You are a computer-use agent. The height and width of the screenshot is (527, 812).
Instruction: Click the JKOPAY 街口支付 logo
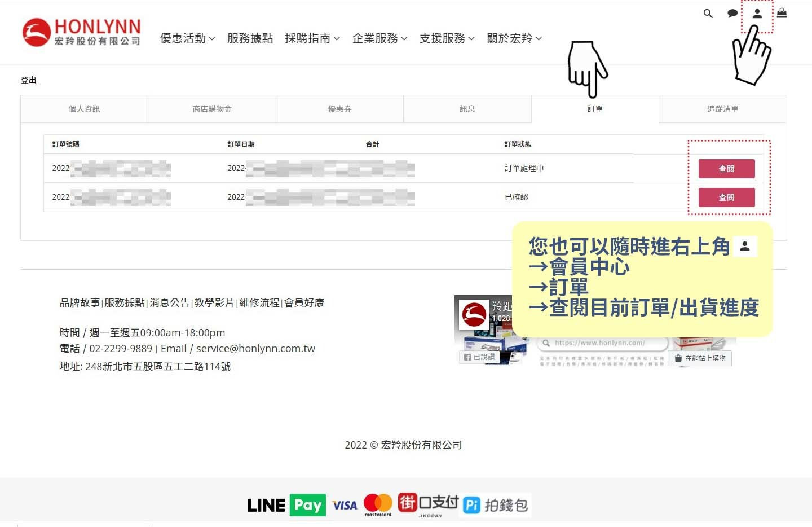(428, 504)
